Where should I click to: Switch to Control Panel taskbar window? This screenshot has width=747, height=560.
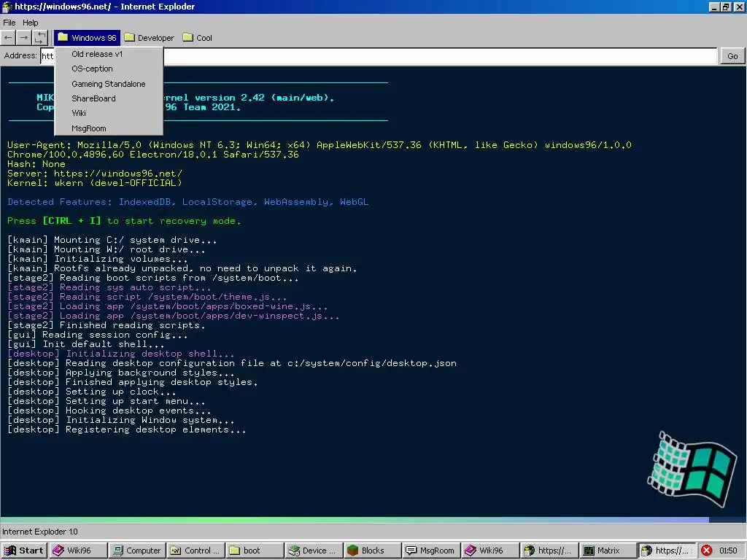coord(196,551)
